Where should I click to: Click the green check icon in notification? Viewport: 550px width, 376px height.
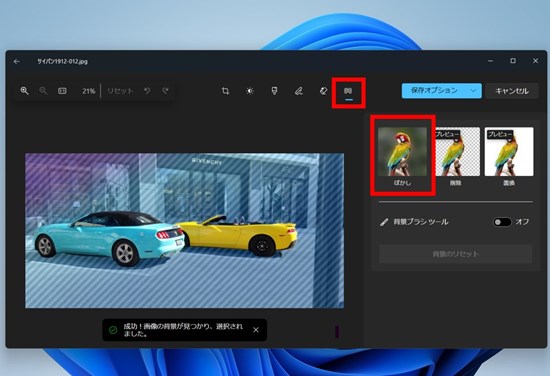pyautogui.click(x=113, y=330)
